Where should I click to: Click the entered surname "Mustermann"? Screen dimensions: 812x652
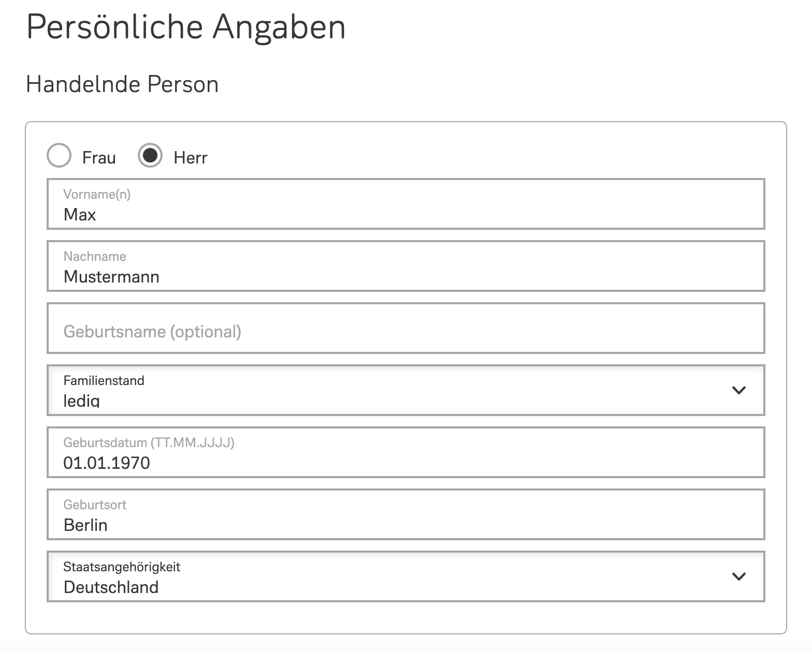(x=111, y=277)
